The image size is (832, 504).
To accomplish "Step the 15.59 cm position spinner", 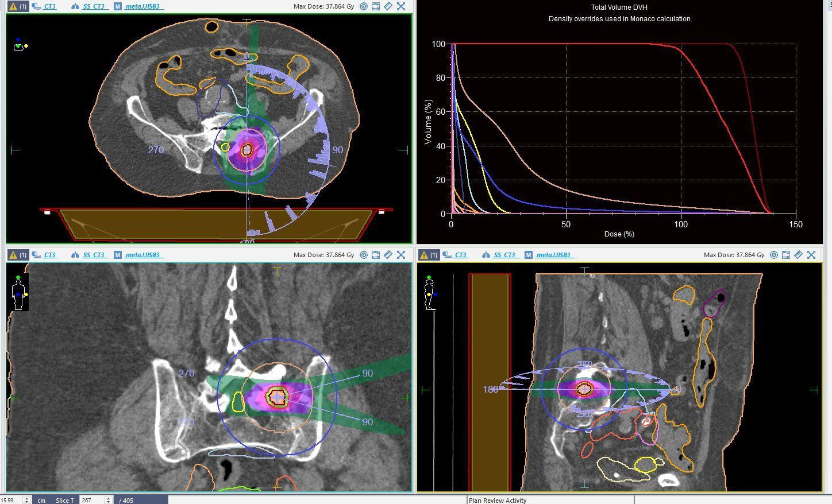I will [26, 500].
